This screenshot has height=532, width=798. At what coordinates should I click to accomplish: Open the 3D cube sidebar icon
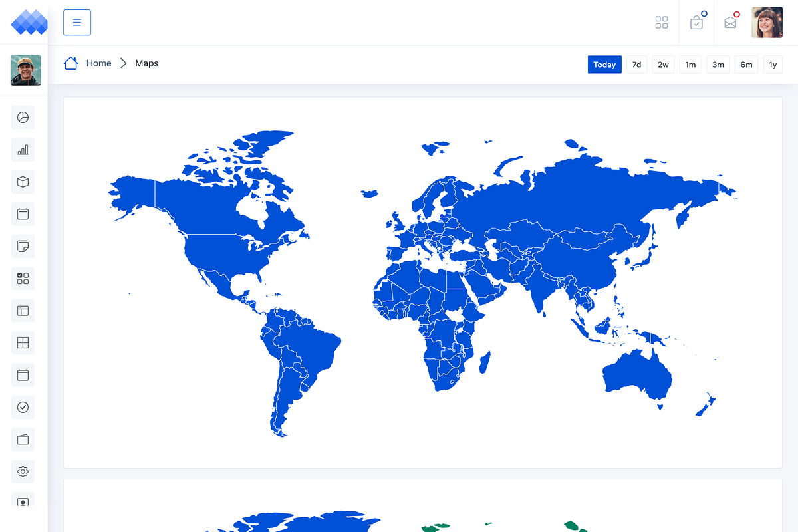pos(23,182)
